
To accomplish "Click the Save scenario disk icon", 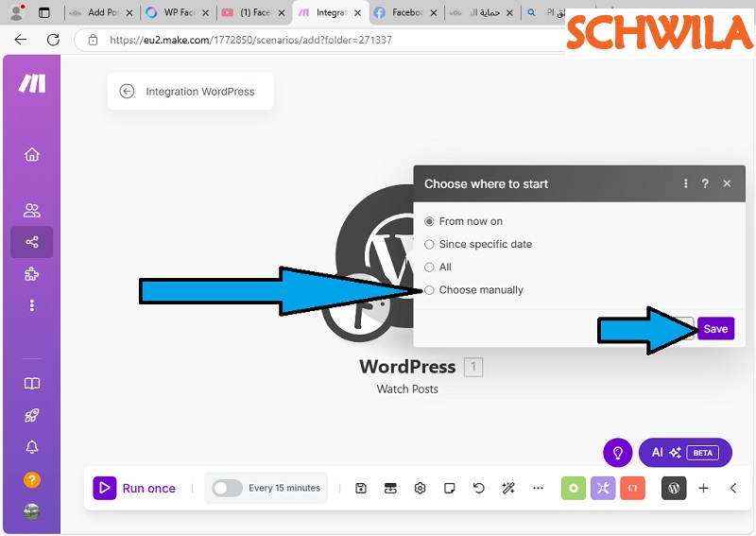I will pos(361,488).
